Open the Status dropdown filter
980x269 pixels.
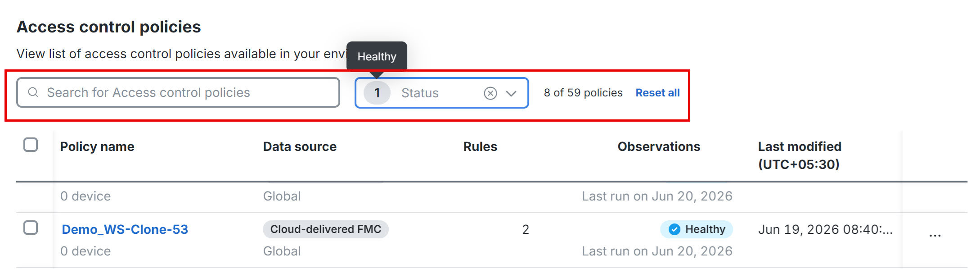pos(441,93)
